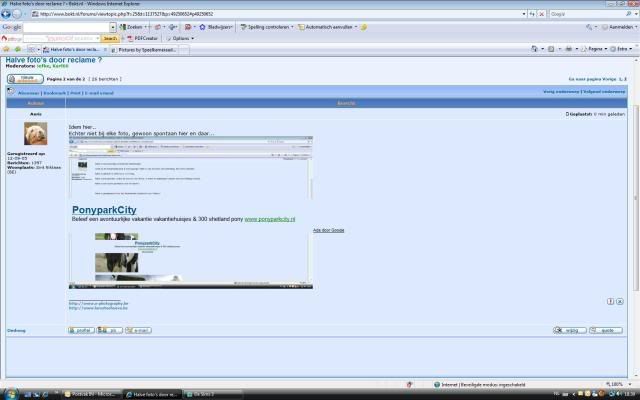Open a new tab with the blank tab button
Viewport: 640px width, 400px height.
click(184, 50)
